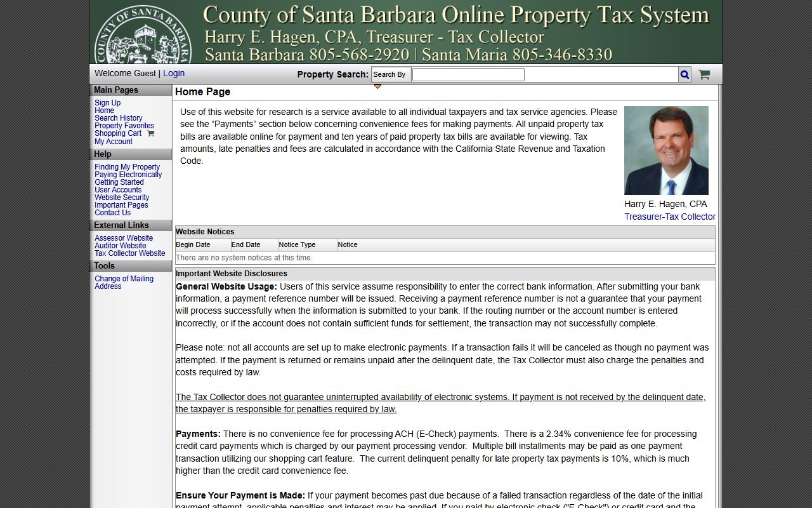Open Getting Started help

click(119, 182)
